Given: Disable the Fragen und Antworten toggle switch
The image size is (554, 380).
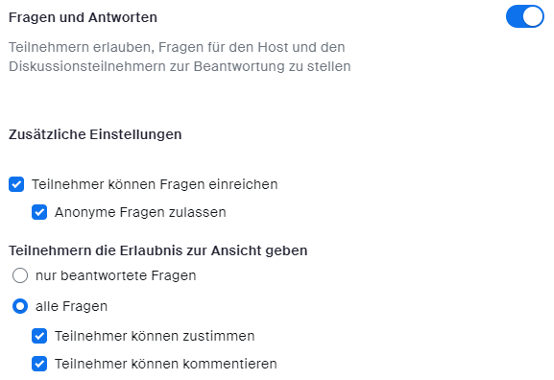Looking at the screenshot, I should tap(525, 17).
